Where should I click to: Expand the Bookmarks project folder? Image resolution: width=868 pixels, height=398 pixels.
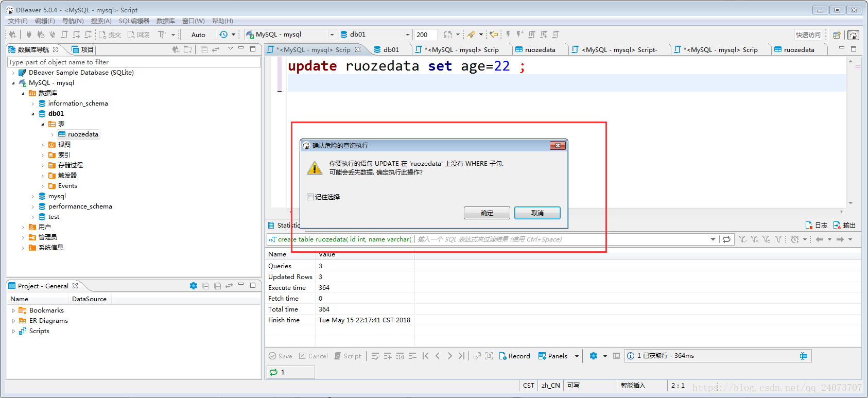[x=13, y=310]
